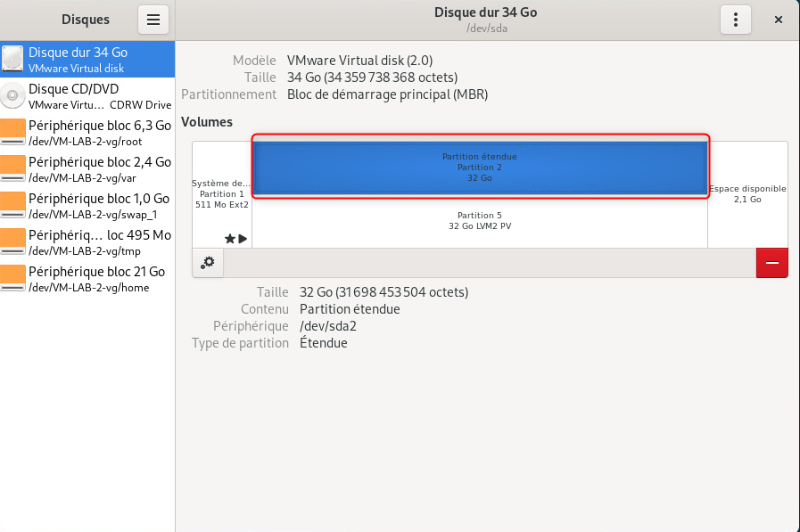Click the orange icon for VM-LAB-2-vg/root device
The height and width of the screenshot is (532, 800).
point(13,133)
